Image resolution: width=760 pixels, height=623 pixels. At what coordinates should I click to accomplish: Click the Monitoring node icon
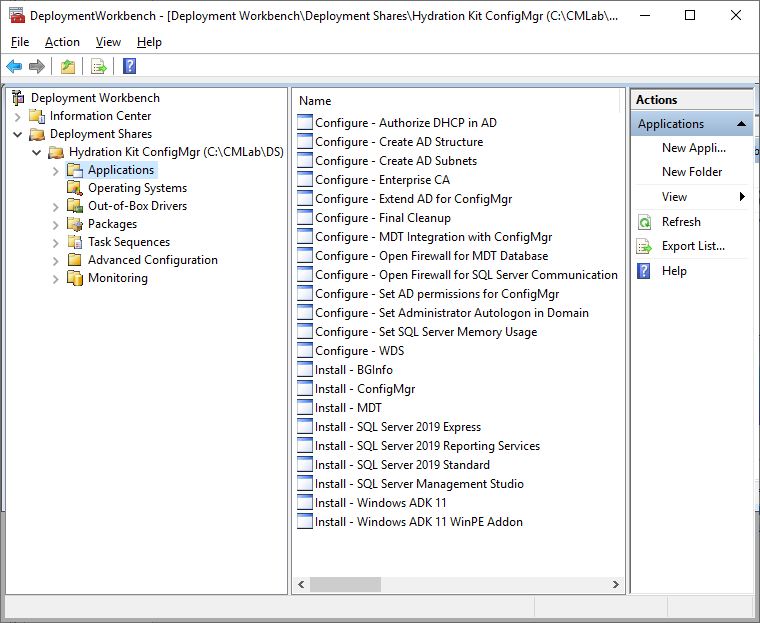click(75, 278)
